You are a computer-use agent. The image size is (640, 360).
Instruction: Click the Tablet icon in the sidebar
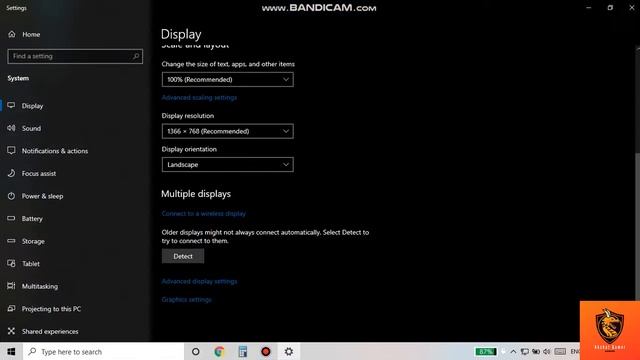[x=11, y=264]
